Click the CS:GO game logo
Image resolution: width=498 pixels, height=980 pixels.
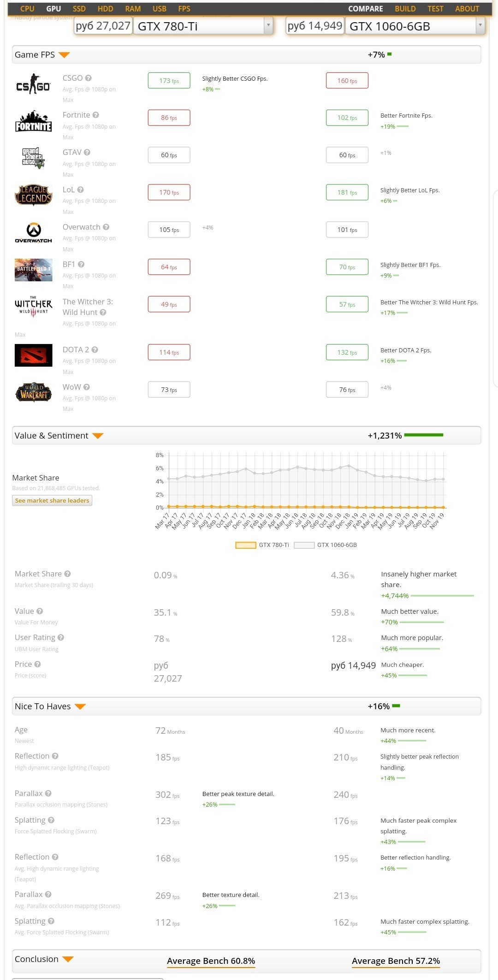[x=33, y=84]
